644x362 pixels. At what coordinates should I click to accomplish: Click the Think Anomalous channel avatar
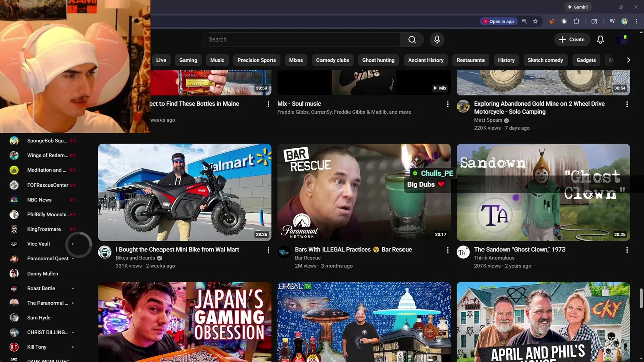click(463, 252)
